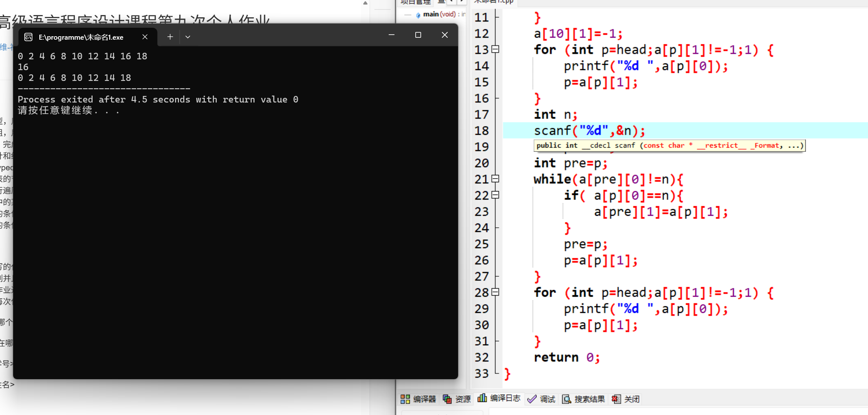Place cursor on the scanf("%d",&n); line
The image size is (868, 415).
pyautogui.click(x=589, y=131)
